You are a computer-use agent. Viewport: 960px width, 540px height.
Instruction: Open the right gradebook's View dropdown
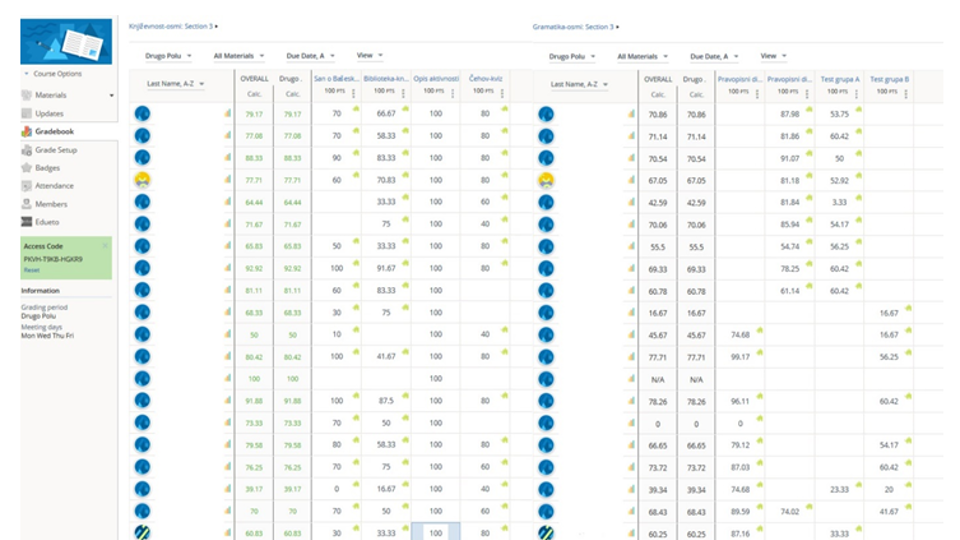pyautogui.click(x=773, y=56)
